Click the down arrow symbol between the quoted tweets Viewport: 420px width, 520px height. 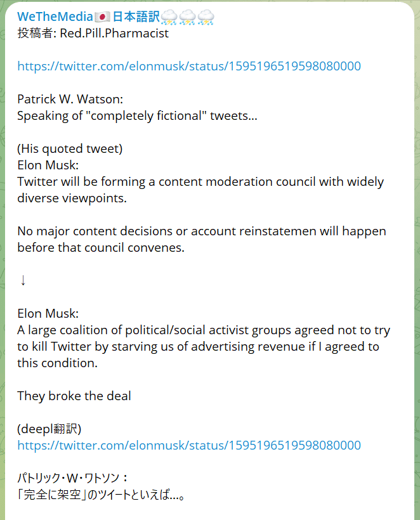coord(23,280)
